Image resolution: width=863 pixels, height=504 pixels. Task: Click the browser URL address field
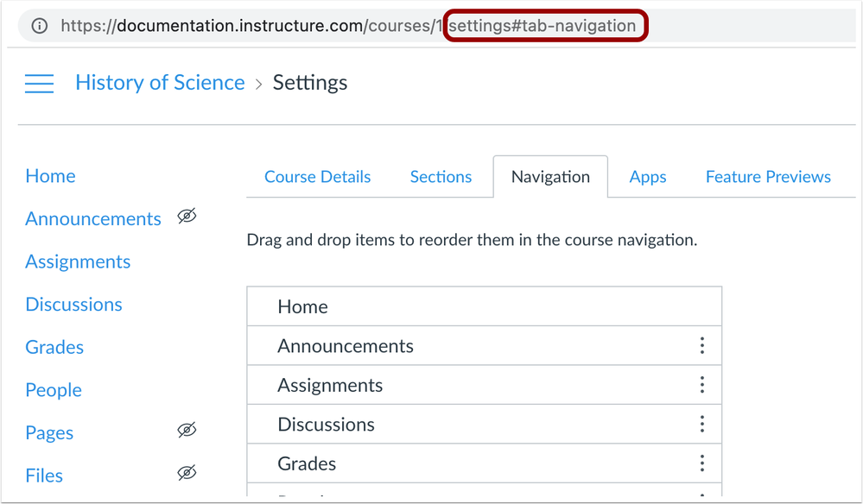coord(346,26)
